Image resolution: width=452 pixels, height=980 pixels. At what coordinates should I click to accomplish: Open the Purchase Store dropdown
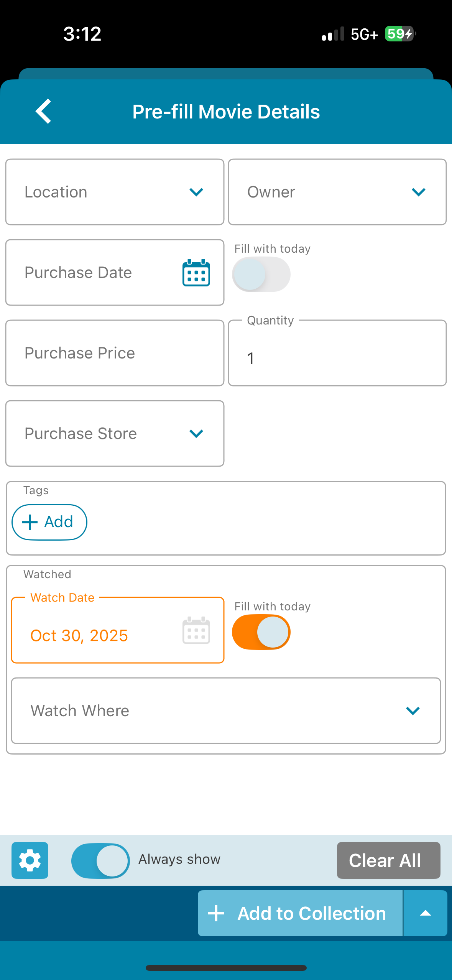click(115, 434)
